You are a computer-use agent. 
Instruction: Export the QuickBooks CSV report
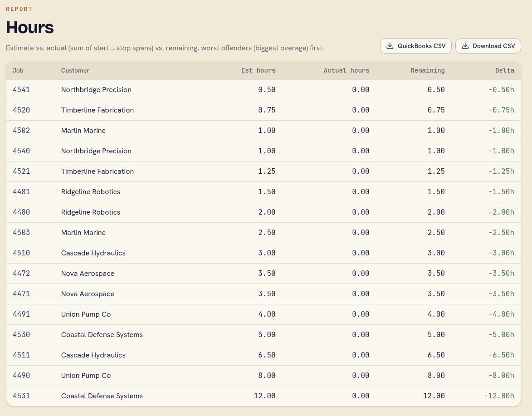(x=415, y=46)
